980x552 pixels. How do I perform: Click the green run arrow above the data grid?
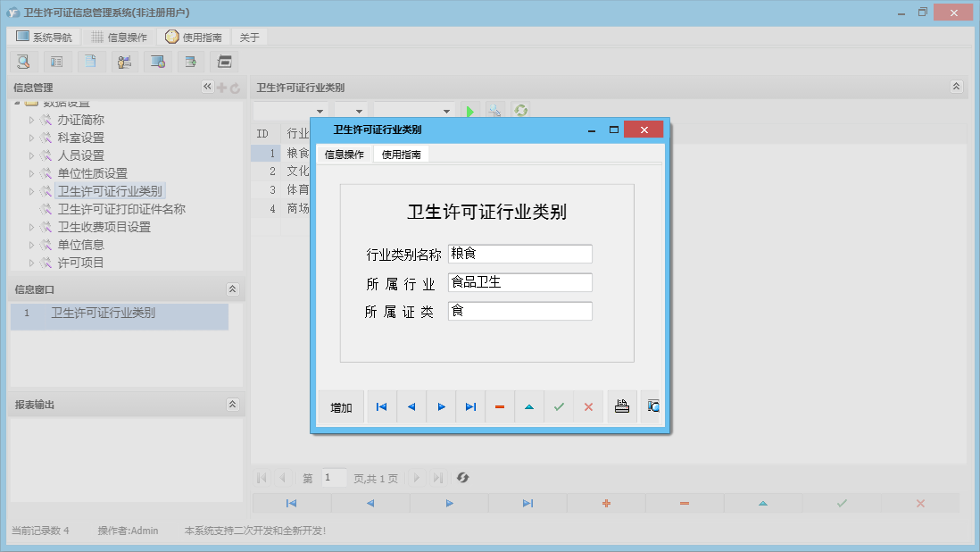(x=470, y=109)
